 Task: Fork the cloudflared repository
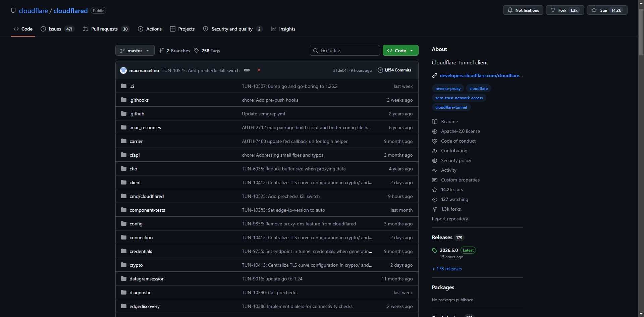click(565, 10)
